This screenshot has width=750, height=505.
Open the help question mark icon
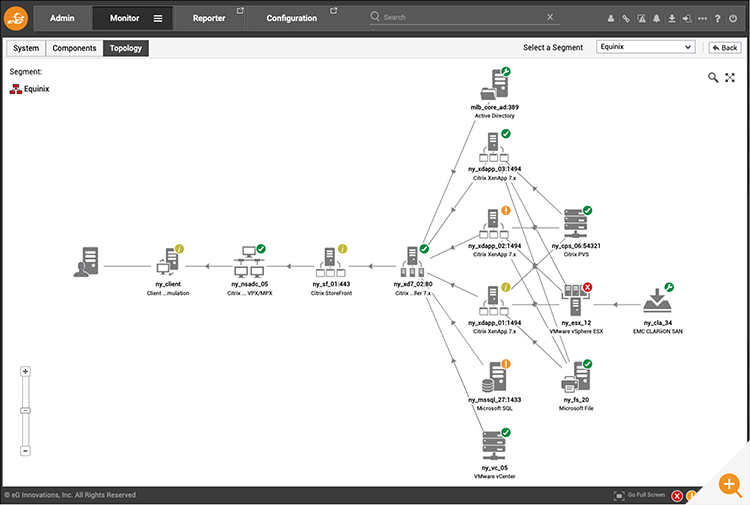coord(717,18)
